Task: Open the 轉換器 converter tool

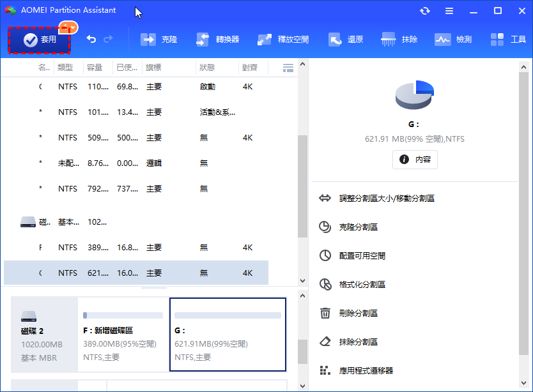Action: tap(217, 40)
